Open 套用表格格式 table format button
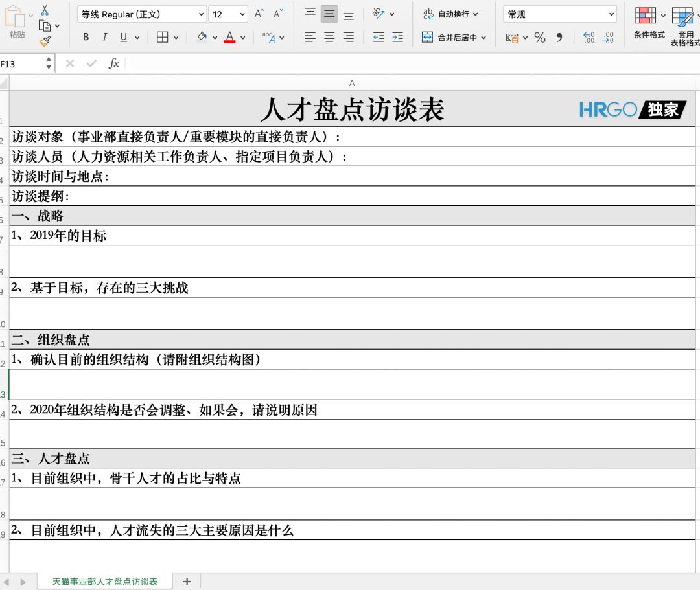700x590 pixels. tap(685, 27)
